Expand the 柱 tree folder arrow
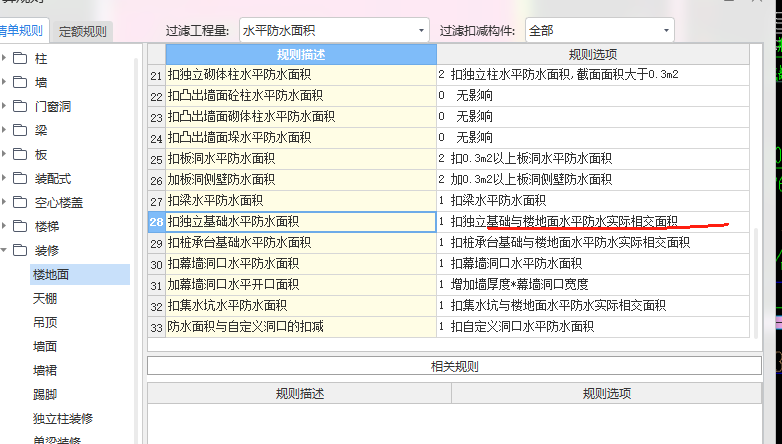This screenshot has width=782, height=444. (x=3, y=58)
